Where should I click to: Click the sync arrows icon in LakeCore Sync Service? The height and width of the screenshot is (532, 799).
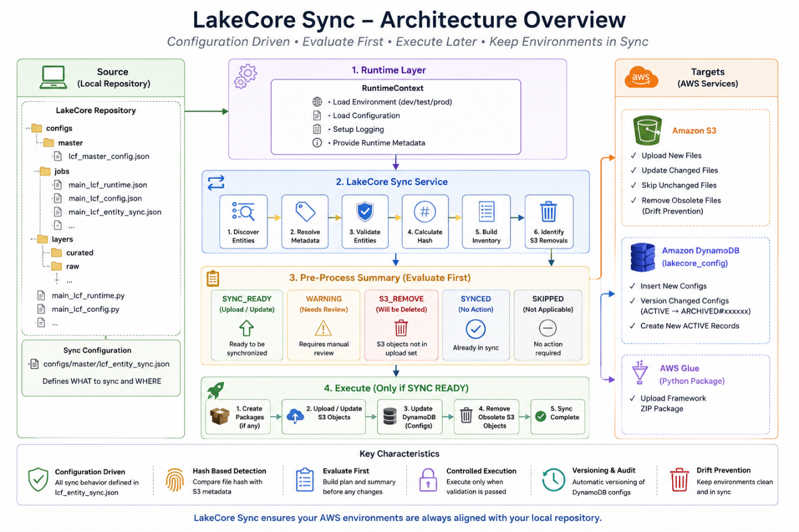tap(216, 183)
